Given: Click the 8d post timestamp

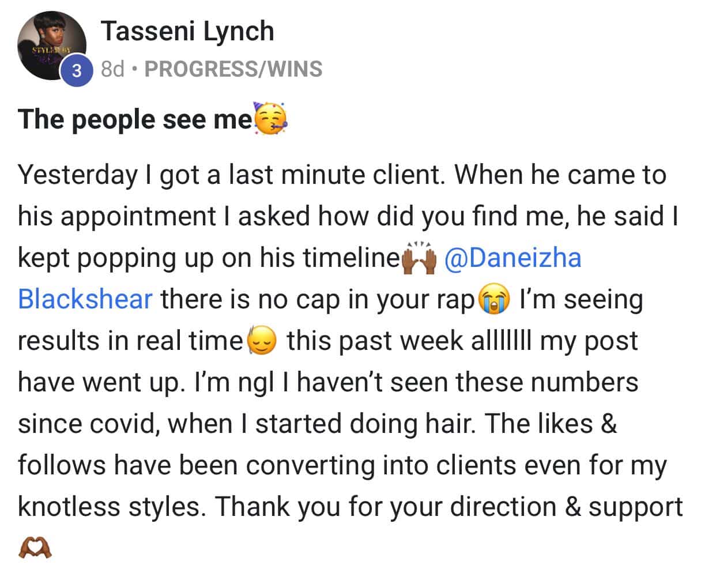Looking at the screenshot, I should click(x=112, y=69).
